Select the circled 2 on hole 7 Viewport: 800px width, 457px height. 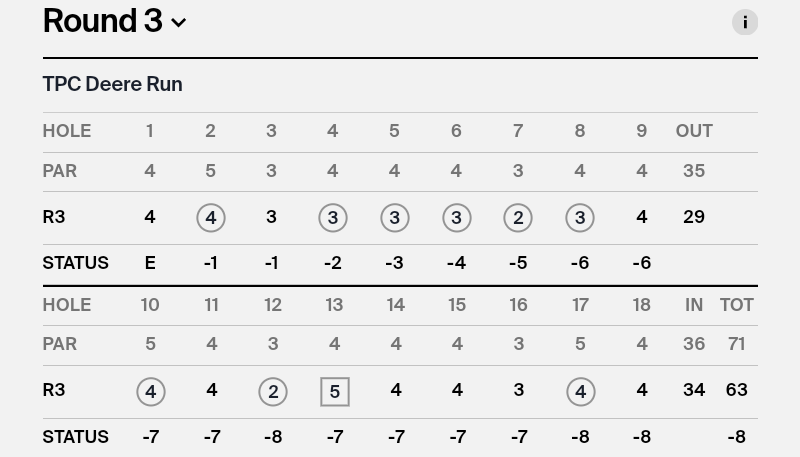[518, 218]
